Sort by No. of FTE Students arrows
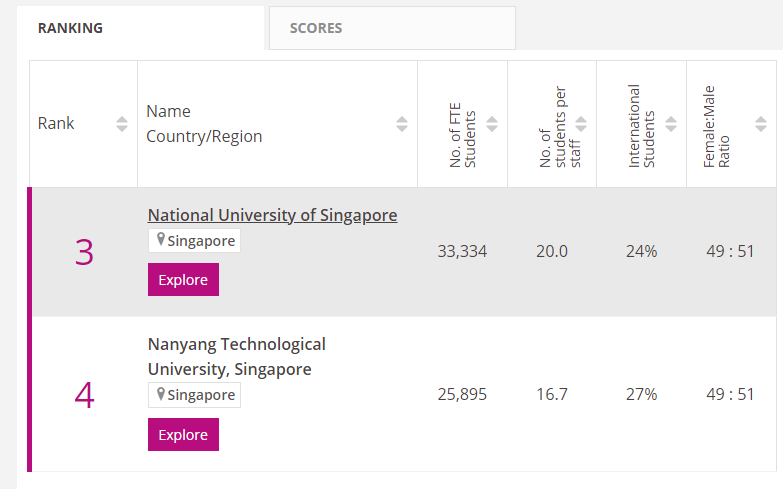Viewport: 783px width, 489px height. [x=492, y=124]
